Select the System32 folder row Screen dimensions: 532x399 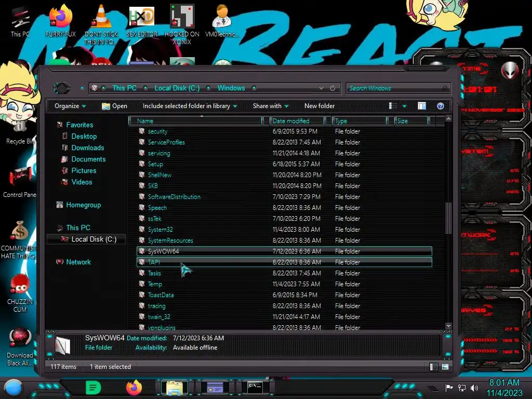(284, 230)
